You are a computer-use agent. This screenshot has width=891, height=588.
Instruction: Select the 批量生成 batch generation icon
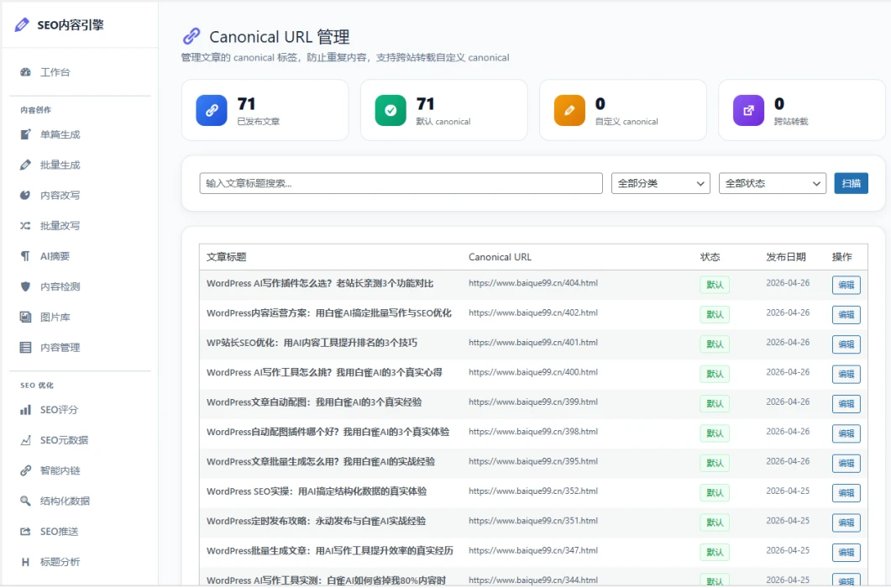click(24, 165)
